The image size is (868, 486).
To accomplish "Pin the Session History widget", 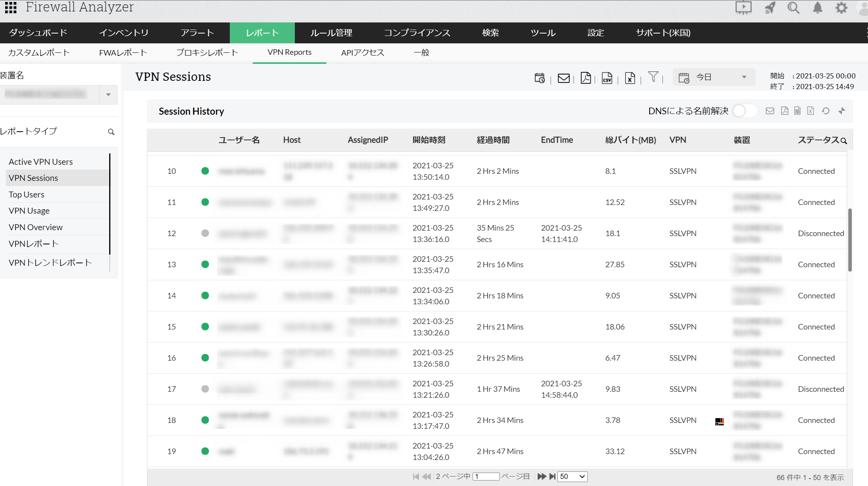I will pyautogui.click(x=842, y=111).
